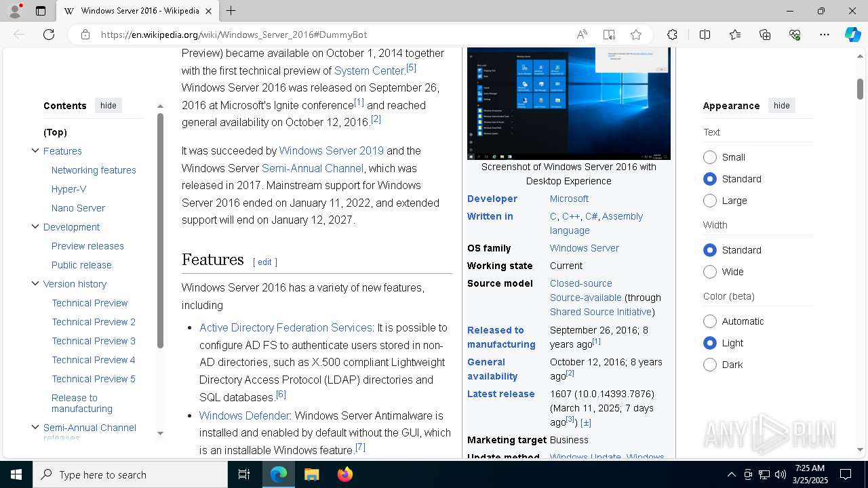Hide the Contents sidebar
This screenshot has width=868, height=488.
(x=108, y=106)
